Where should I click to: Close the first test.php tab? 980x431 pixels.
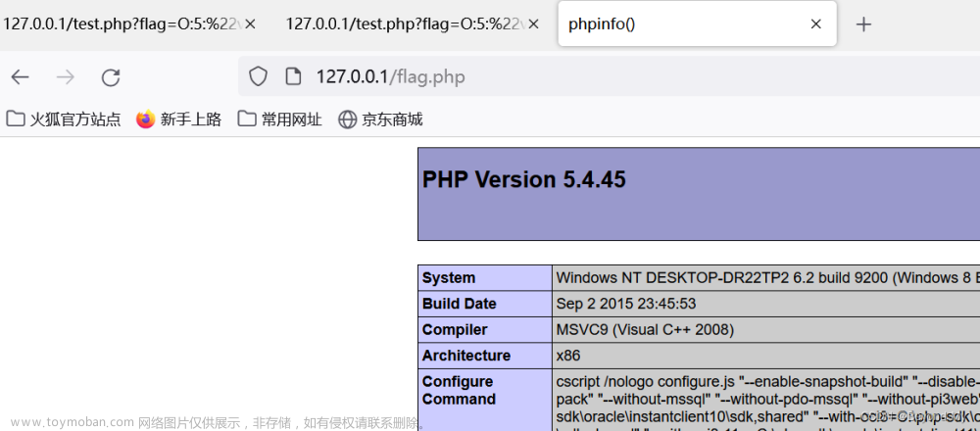(x=250, y=24)
